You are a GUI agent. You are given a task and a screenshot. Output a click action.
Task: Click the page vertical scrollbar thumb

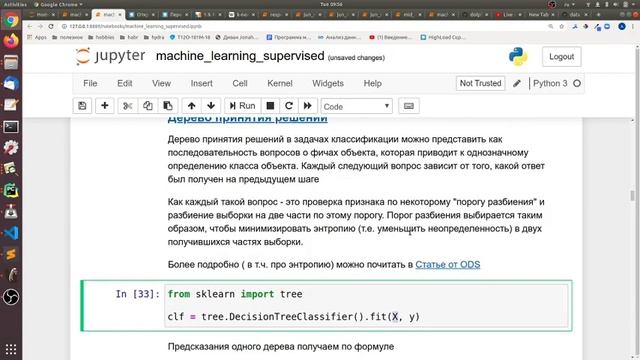click(633, 196)
